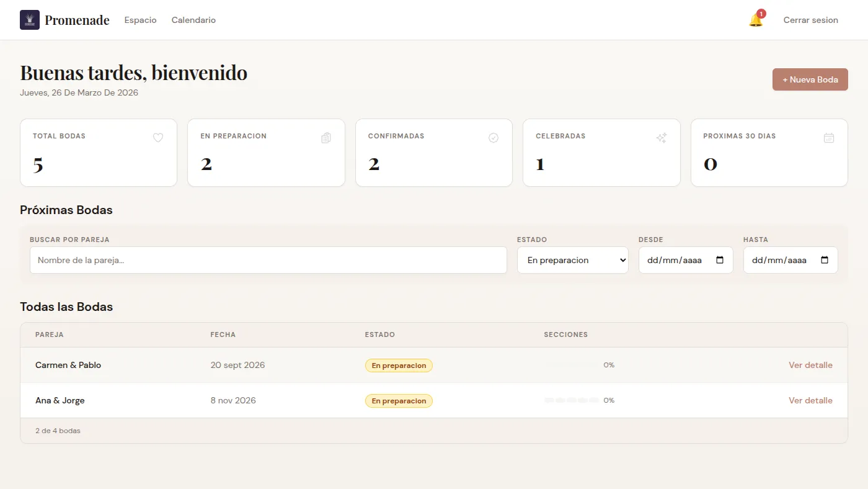This screenshot has width=868, height=489.
Task: Click En preparacion badge for Carmen & Pablo
Action: [x=399, y=366]
